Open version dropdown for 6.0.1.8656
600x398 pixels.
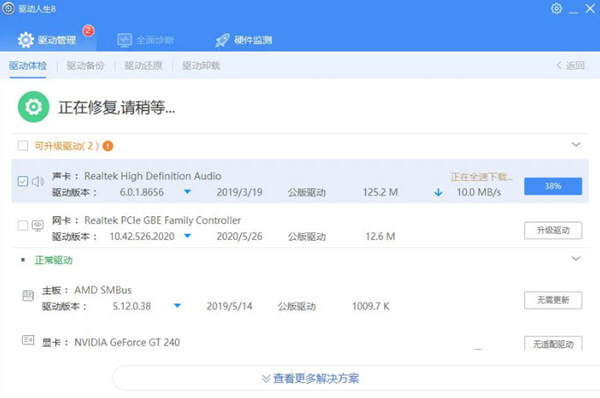pos(188,191)
